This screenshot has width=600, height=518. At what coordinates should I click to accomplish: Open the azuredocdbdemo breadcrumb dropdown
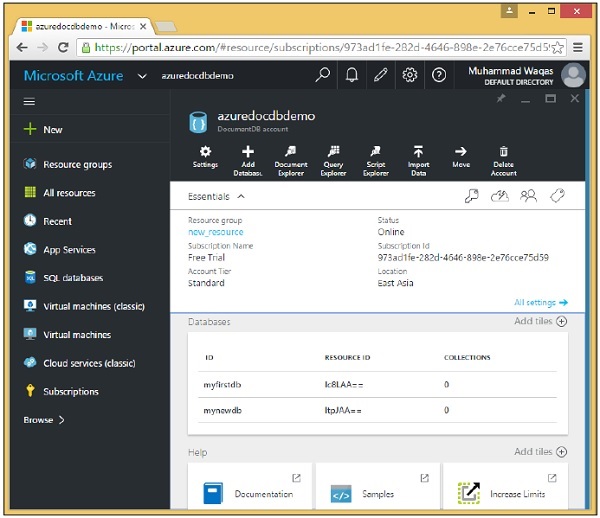point(142,76)
